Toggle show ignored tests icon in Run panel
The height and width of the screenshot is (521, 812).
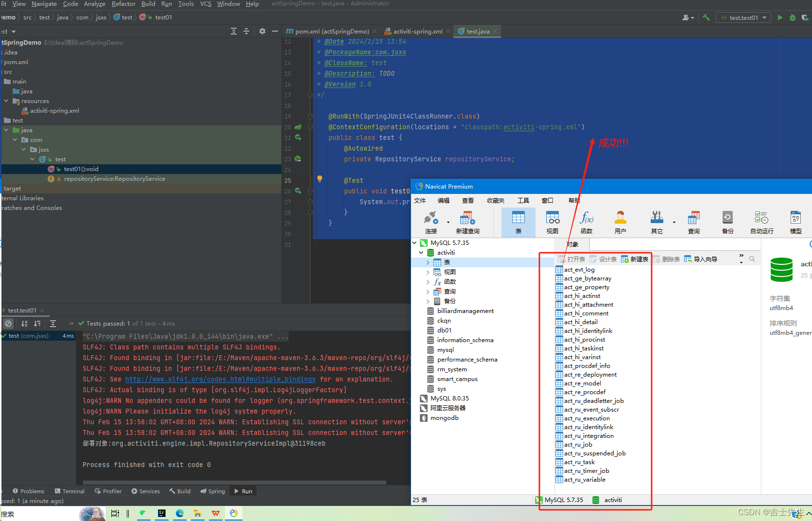8,324
